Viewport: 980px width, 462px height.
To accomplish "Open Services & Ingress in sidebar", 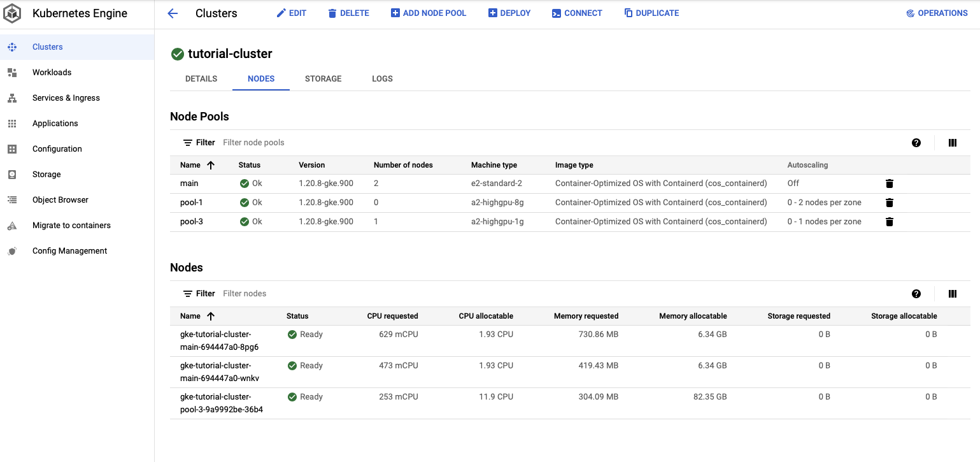I will tap(66, 98).
